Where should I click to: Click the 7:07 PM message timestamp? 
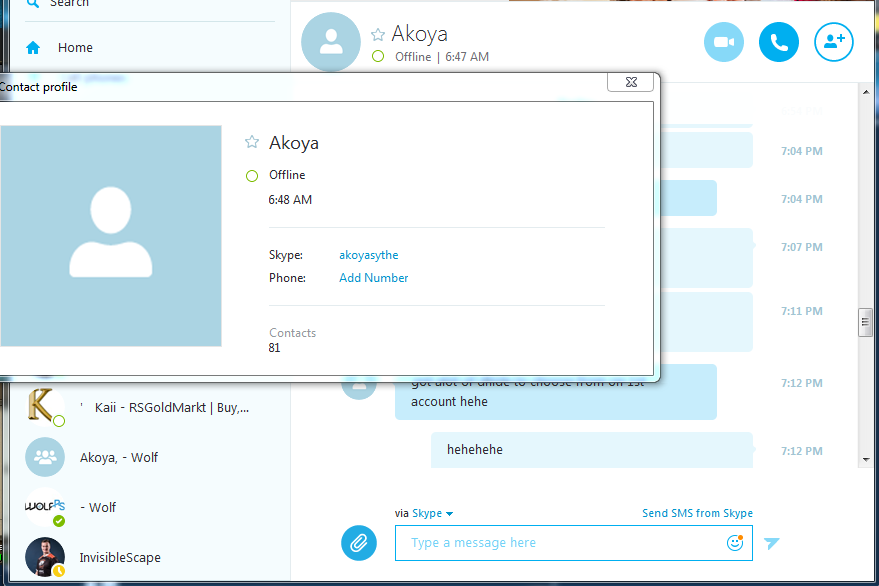[x=802, y=247]
